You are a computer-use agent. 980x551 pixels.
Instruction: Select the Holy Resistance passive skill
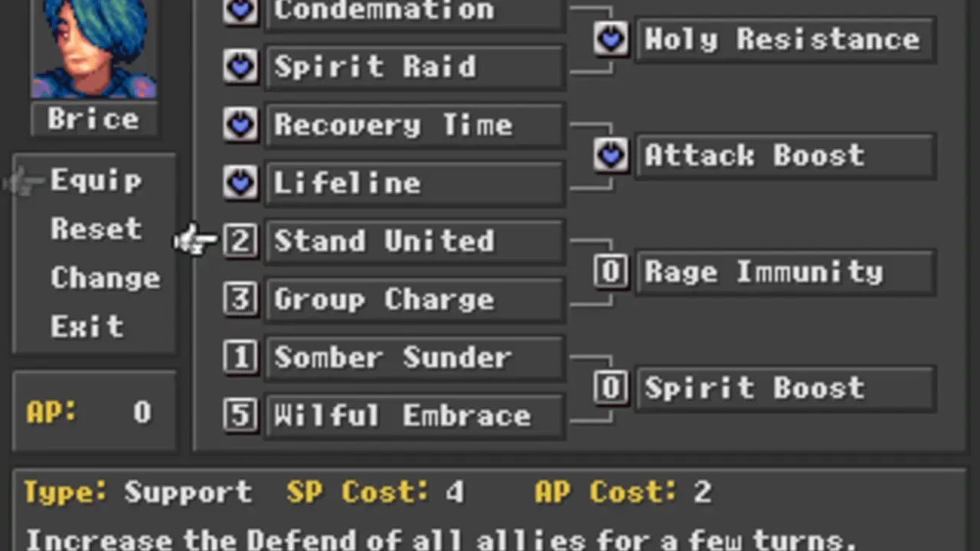(786, 39)
